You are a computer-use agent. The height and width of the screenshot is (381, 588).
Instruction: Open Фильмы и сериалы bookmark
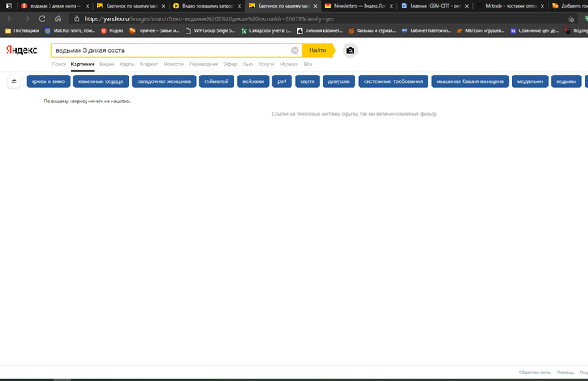372,31
